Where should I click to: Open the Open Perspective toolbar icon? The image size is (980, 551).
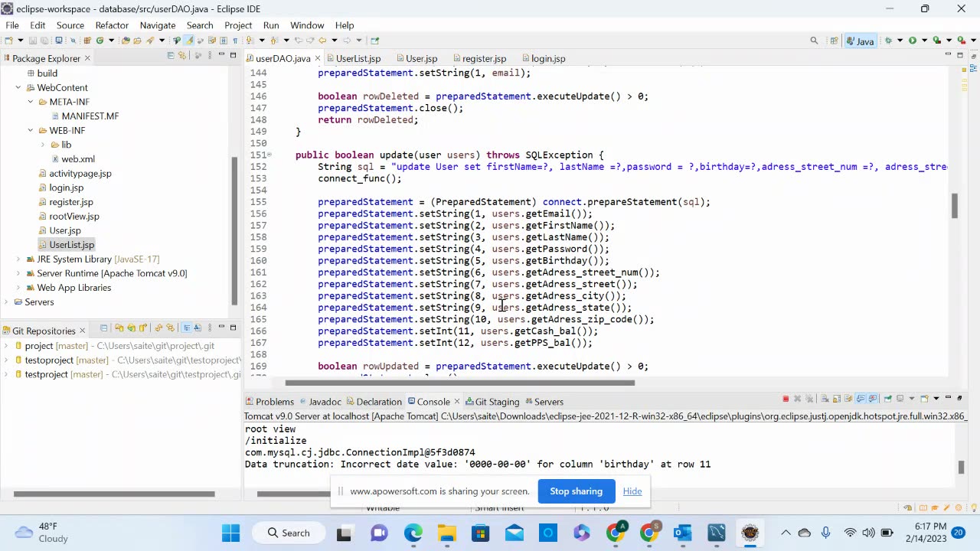pyautogui.click(x=834, y=41)
